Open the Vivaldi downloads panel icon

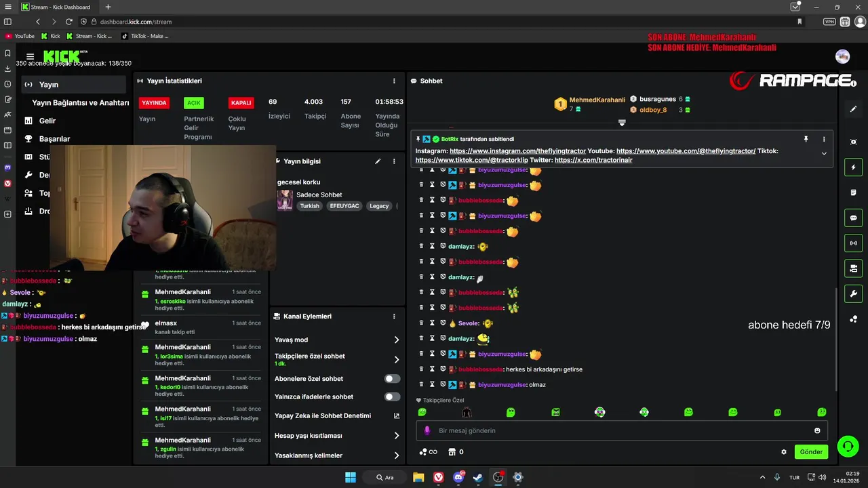tap(7, 68)
